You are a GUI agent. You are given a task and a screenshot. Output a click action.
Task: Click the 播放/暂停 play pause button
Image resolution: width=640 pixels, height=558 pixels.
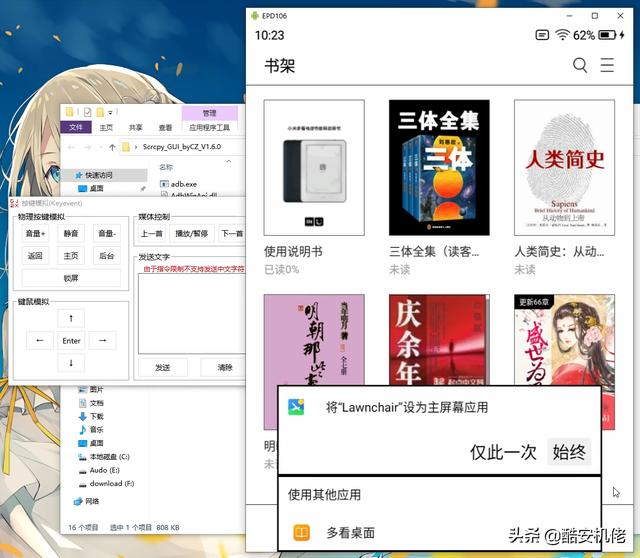pos(191,233)
